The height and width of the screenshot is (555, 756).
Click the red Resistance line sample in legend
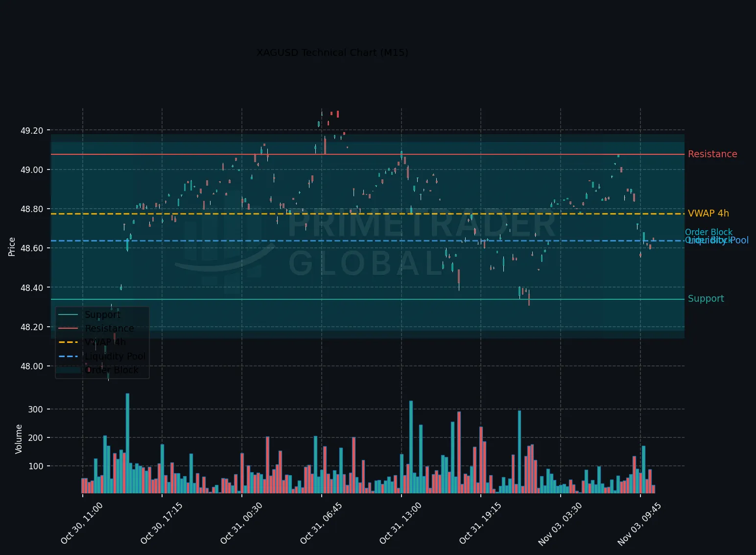tap(68, 329)
